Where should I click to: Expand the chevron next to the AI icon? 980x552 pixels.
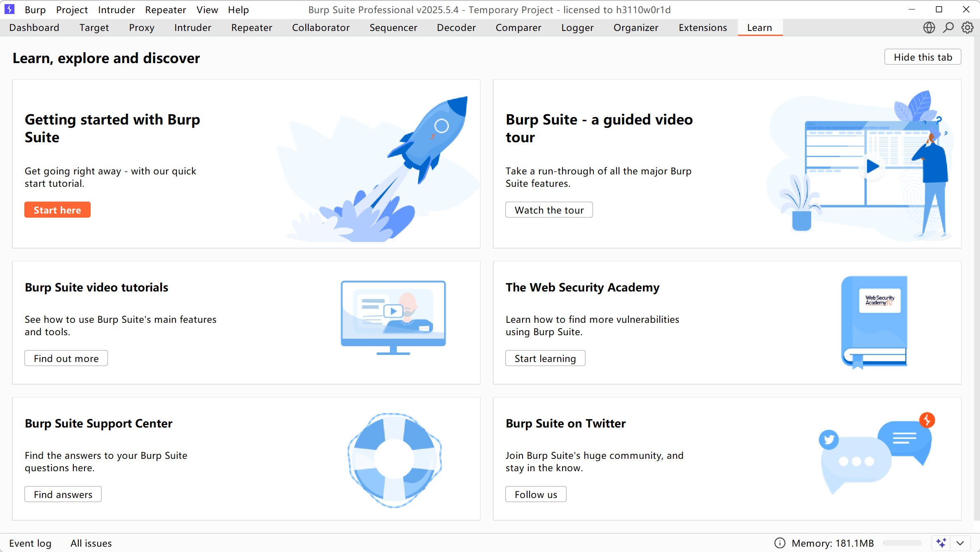click(x=960, y=543)
